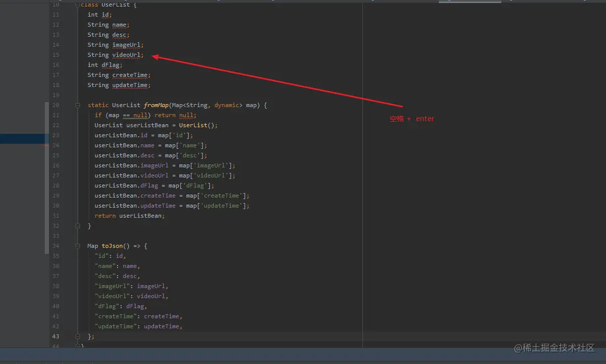Viewport: 606px width, 364px height.
Task: Click the 'int id;' field declaration
Action: pyautogui.click(x=100, y=15)
